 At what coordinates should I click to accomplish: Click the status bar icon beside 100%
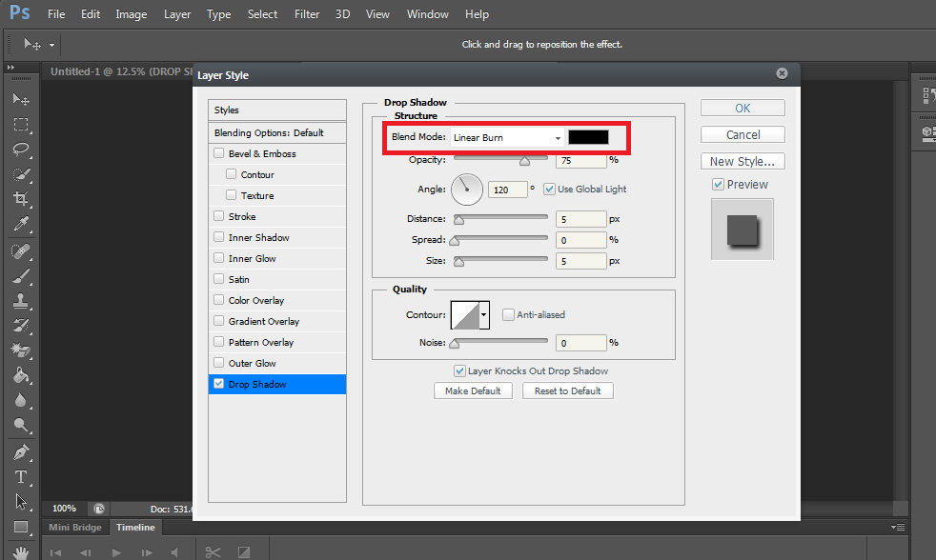click(x=98, y=509)
